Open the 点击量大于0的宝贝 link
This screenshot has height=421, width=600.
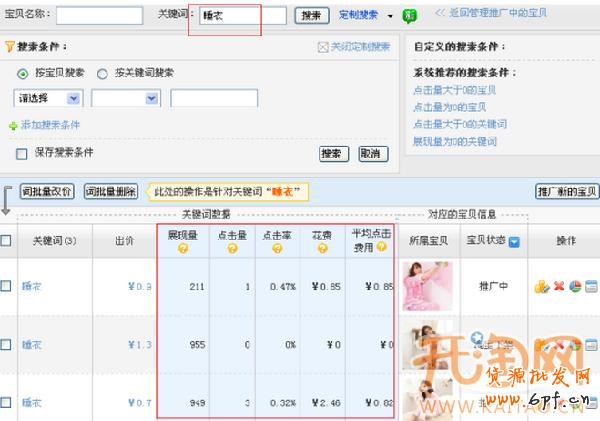[455, 90]
